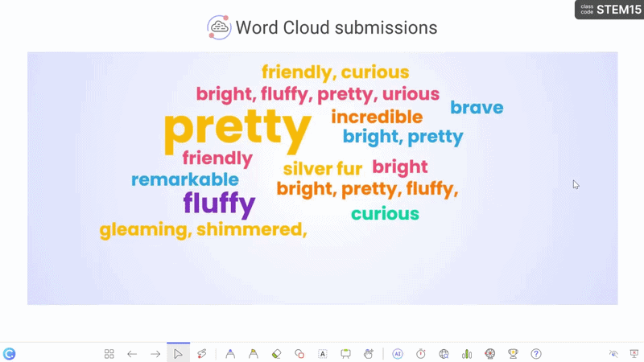The width and height of the screenshot is (644, 362).
Task: Toggle toolbar visibility eye icon
Action: coord(614,354)
